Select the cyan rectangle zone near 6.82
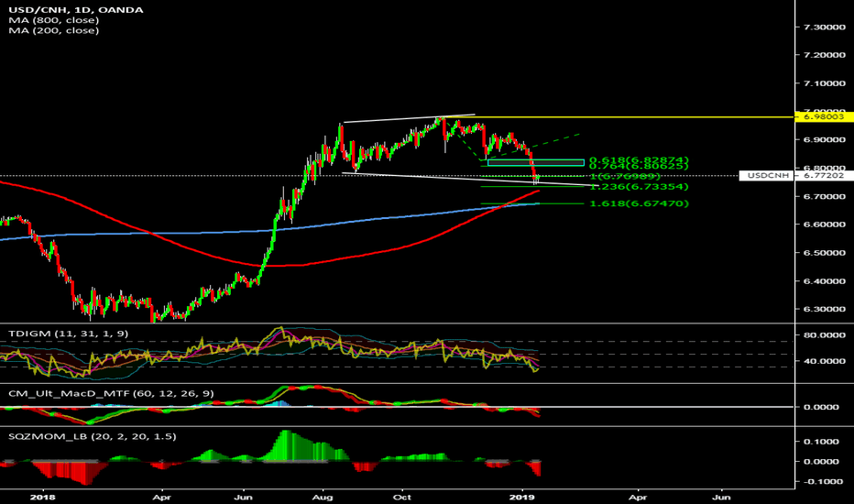The image size is (854, 504). pos(536,162)
